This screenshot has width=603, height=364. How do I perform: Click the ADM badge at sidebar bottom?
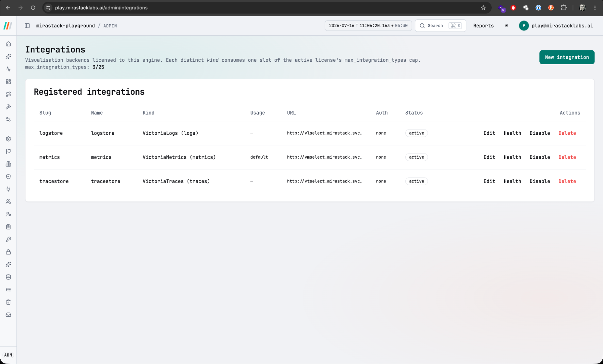pos(8,355)
